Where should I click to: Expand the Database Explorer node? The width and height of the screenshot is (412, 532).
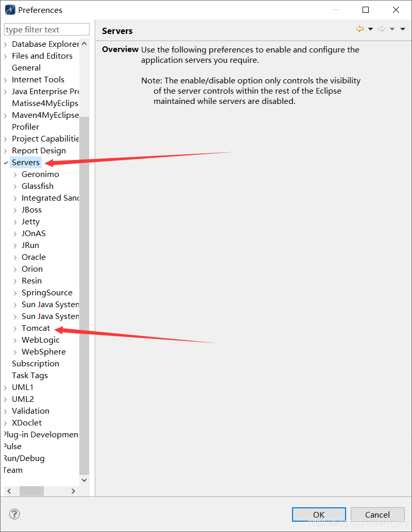click(6, 44)
